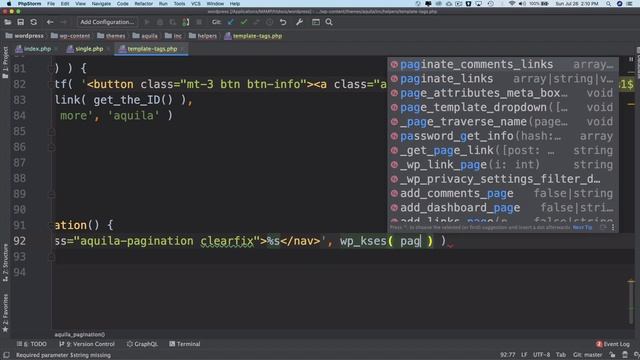
Task: Click the Next Tip link in completion popup
Action: click(582, 227)
